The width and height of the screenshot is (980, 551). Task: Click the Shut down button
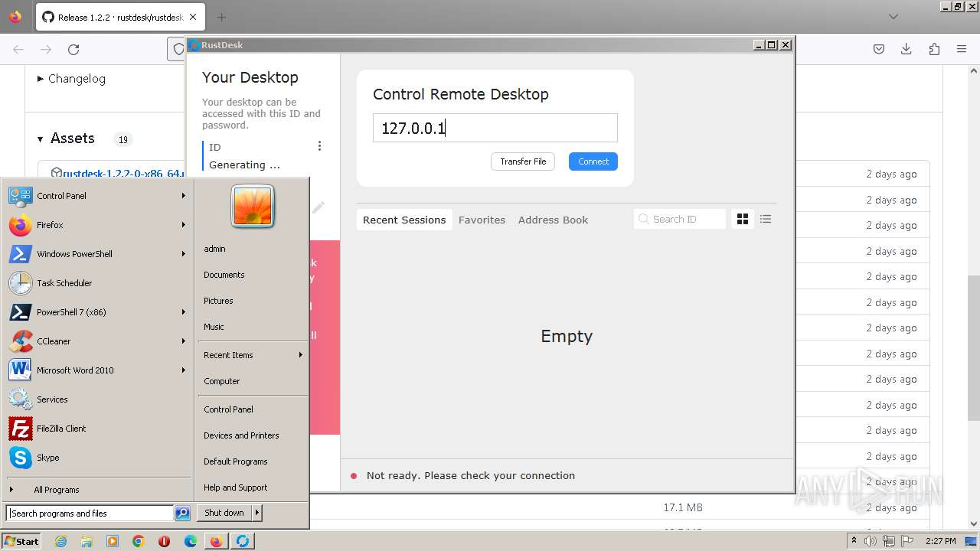click(x=224, y=513)
